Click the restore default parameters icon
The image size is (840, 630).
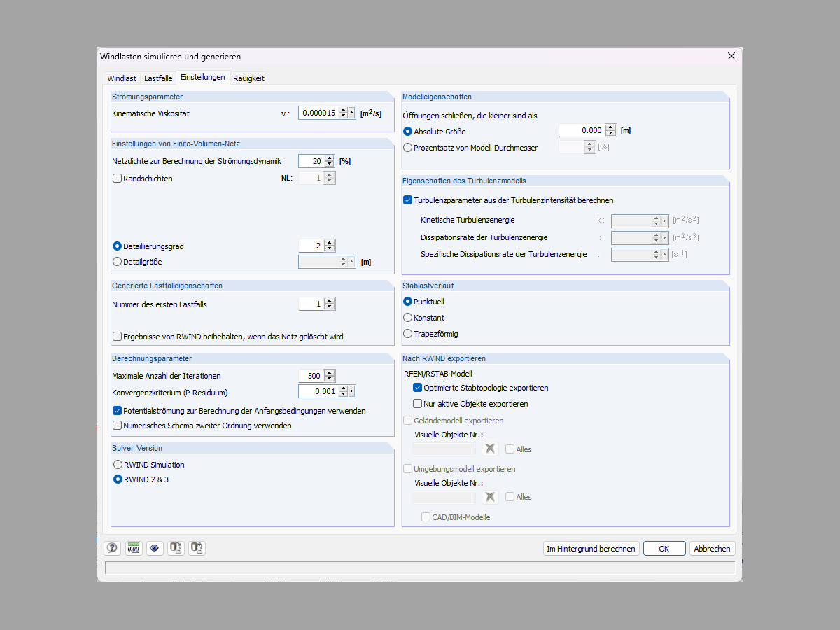click(x=197, y=548)
